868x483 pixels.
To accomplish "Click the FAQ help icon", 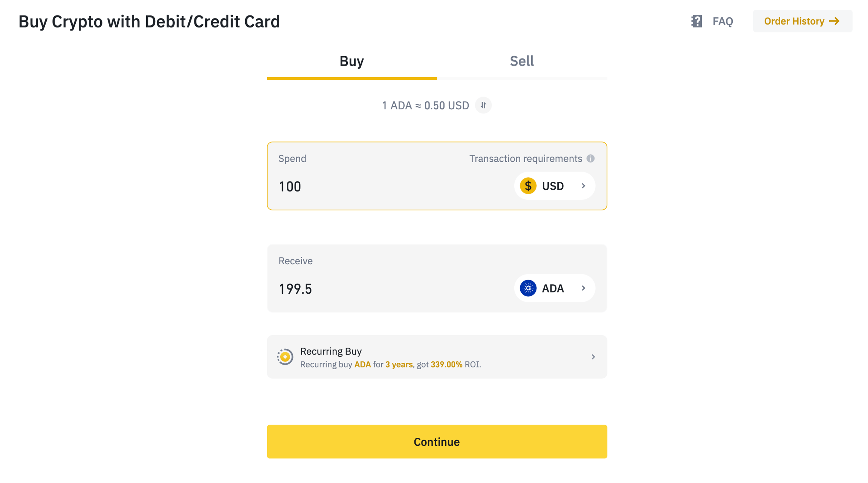I will tap(697, 21).
